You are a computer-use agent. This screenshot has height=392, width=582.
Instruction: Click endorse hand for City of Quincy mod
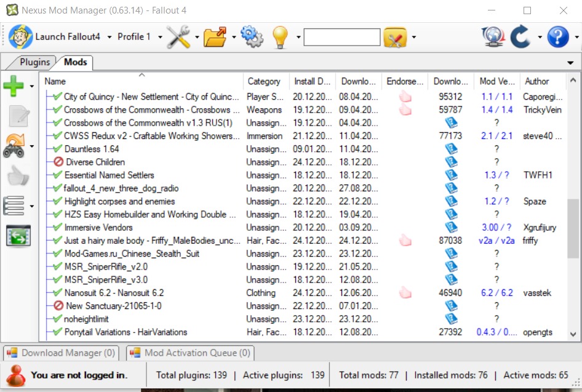tap(405, 97)
